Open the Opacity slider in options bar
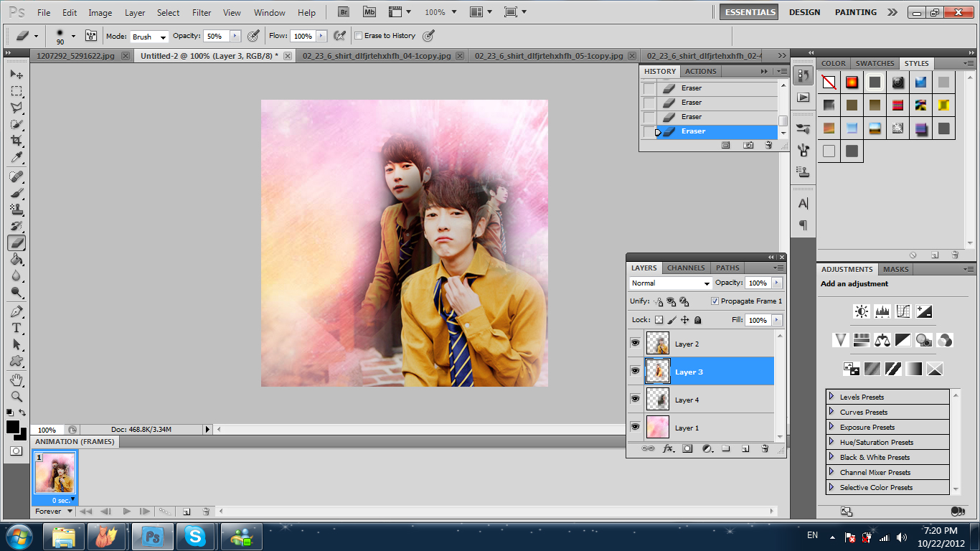 pyautogui.click(x=235, y=36)
